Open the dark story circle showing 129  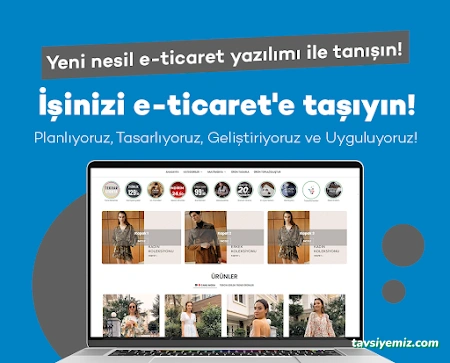tap(133, 190)
